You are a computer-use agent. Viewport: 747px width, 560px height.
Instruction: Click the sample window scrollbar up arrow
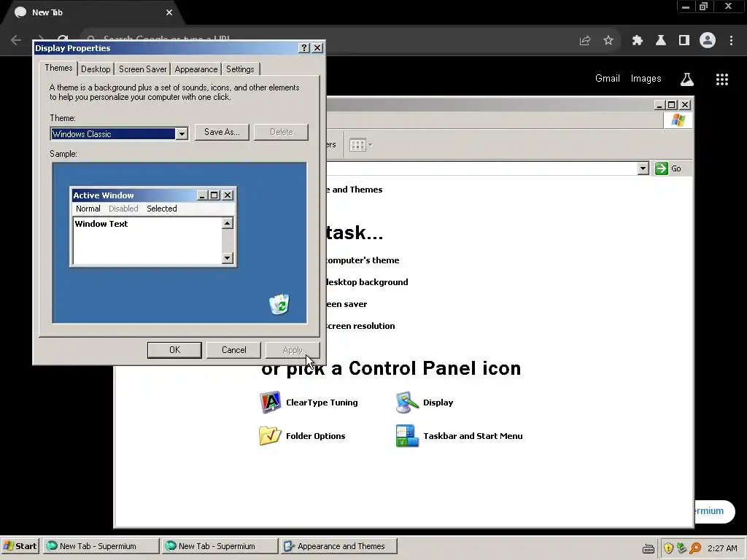(x=228, y=223)
